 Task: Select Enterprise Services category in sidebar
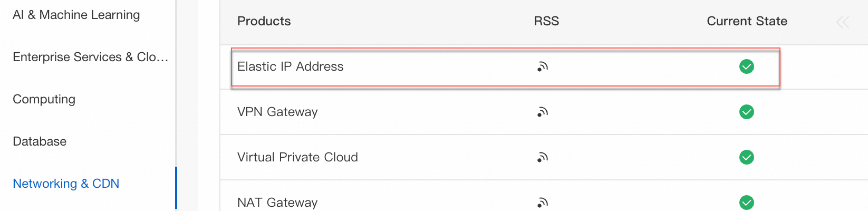[x=90, y=57]
